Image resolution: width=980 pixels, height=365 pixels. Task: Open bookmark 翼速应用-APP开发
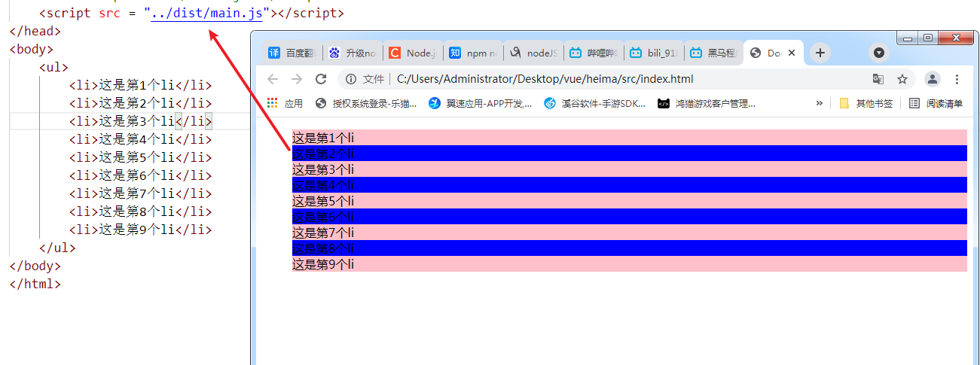(480, 103)
